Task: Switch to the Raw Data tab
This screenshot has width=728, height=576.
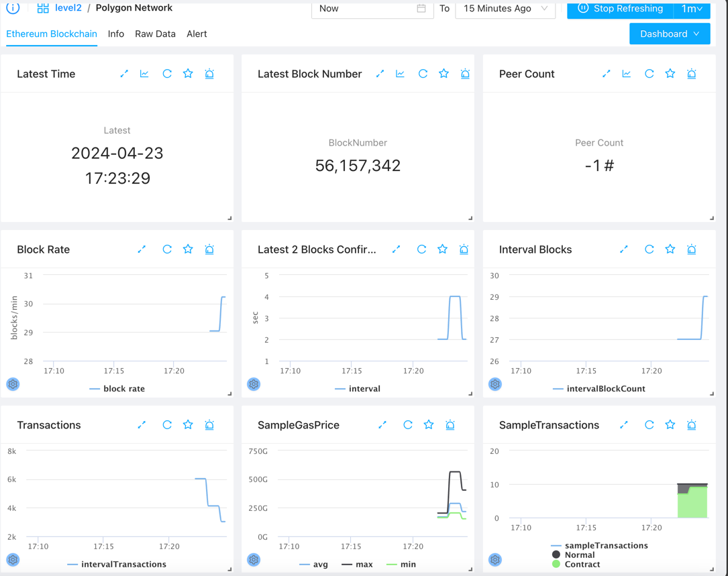Action: [155, 34]
